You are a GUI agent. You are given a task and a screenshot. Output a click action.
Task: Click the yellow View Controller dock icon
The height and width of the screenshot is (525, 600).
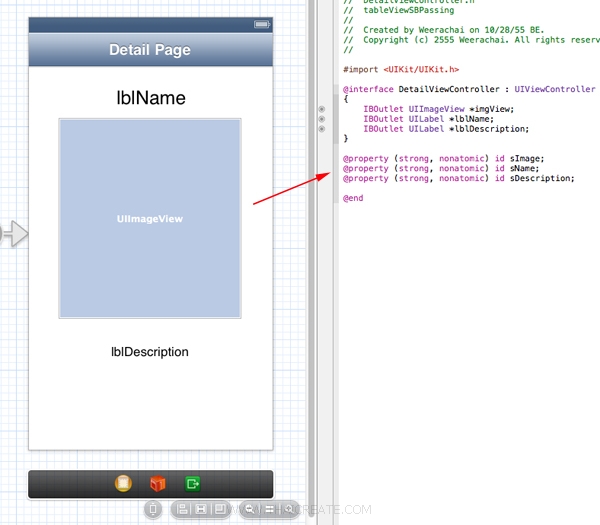click(x=123, y=483)
